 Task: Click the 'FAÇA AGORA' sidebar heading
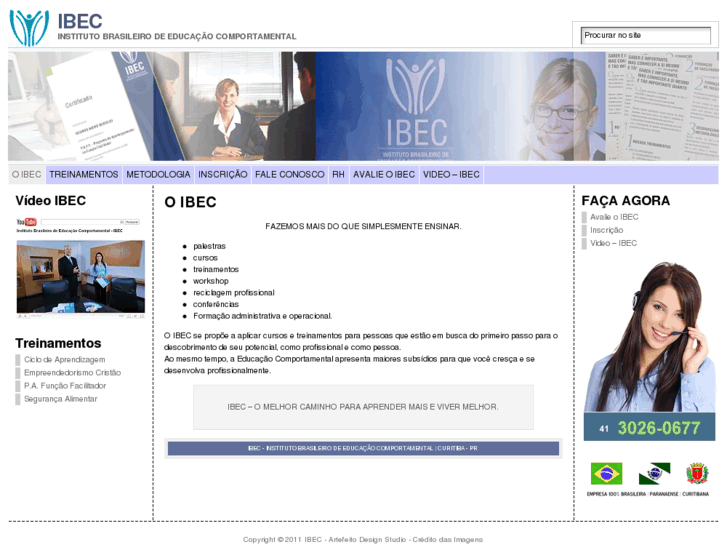(625, 201)
